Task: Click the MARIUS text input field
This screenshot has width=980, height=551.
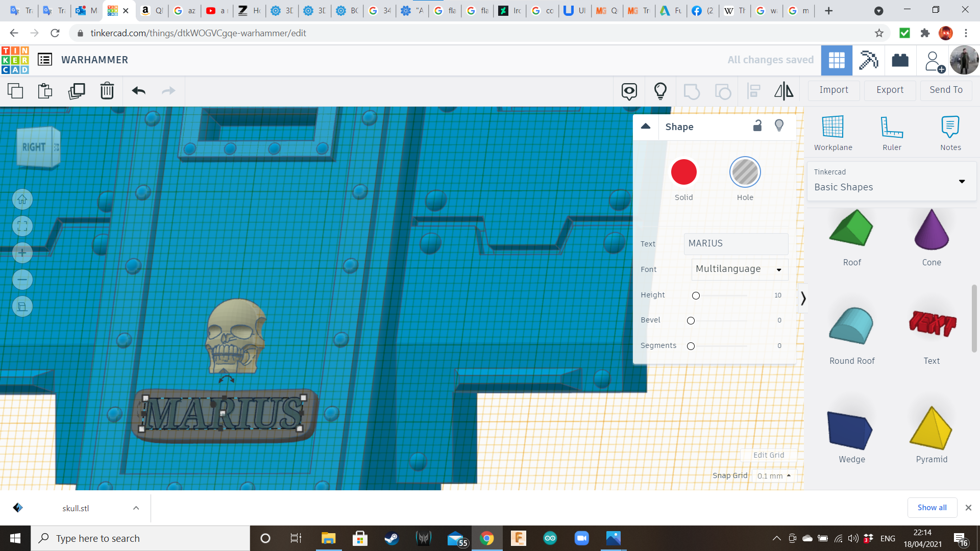Action: (736, 243)
